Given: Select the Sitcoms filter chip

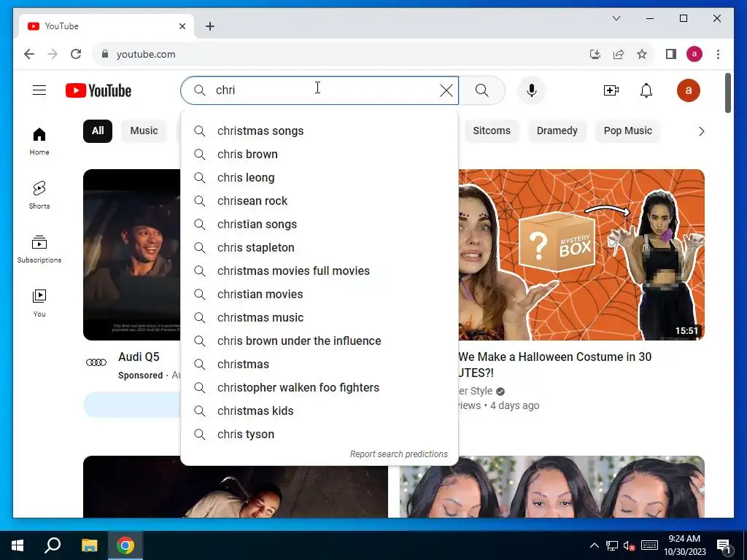Looking at the screenshot, I should click(x=491, y=131).
